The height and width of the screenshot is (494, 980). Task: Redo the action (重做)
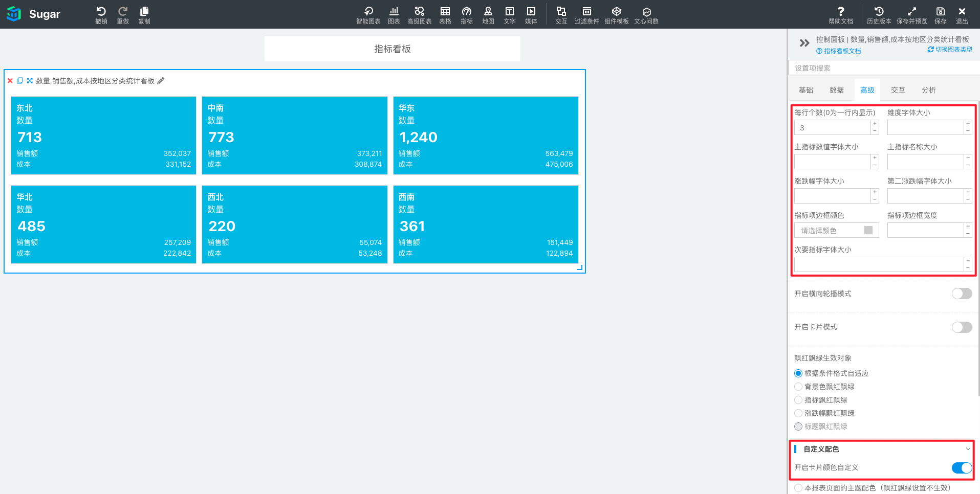coord(123,15)
